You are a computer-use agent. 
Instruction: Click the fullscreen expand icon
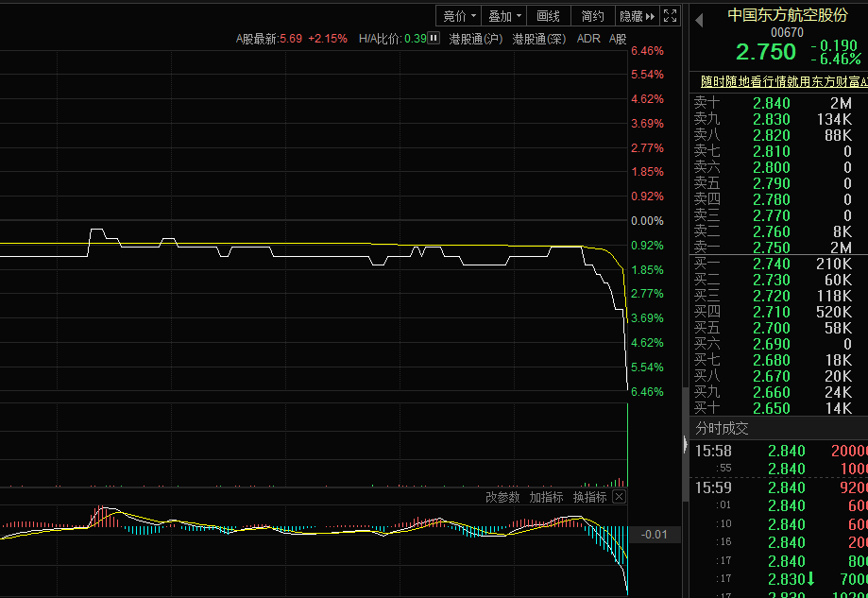tap(671, 16)
